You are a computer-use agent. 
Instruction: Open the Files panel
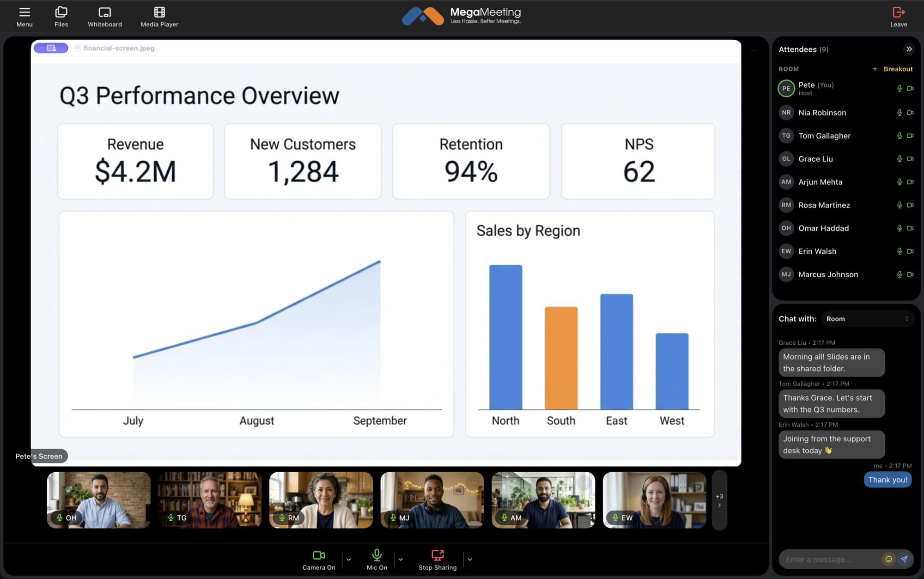click(x=61, y=17)
